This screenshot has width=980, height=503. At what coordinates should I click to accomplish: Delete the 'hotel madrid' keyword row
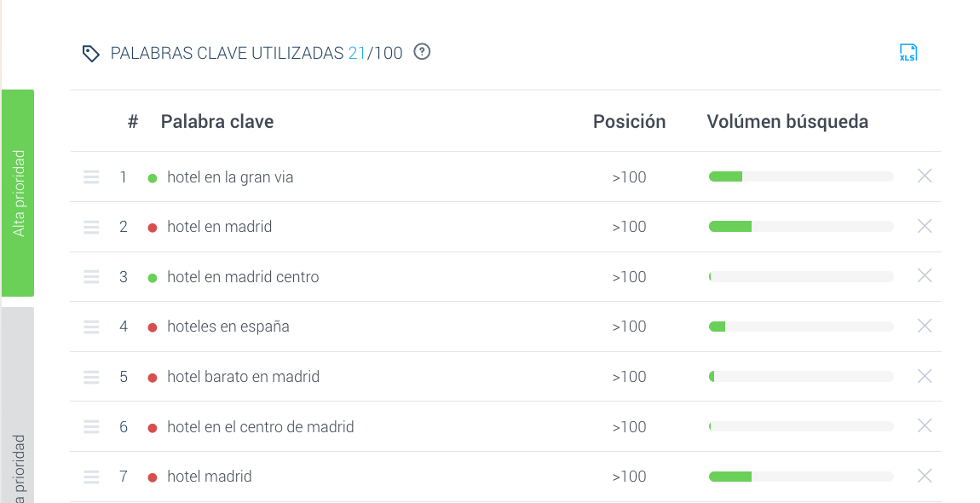[925, 477]
